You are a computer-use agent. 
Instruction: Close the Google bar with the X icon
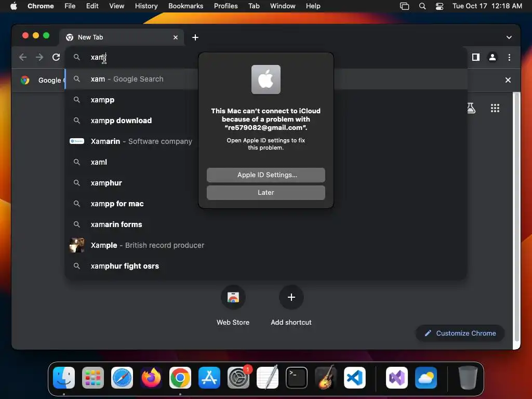point(508,80)
